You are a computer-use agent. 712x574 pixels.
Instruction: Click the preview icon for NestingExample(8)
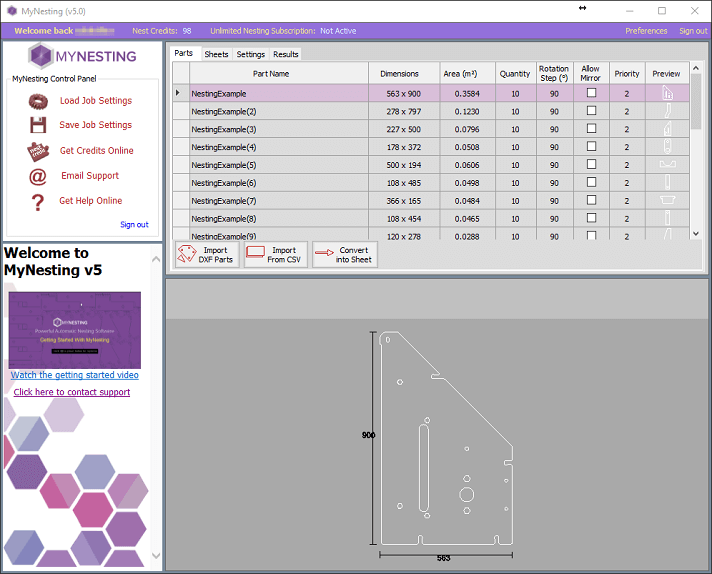coord(667,218)
